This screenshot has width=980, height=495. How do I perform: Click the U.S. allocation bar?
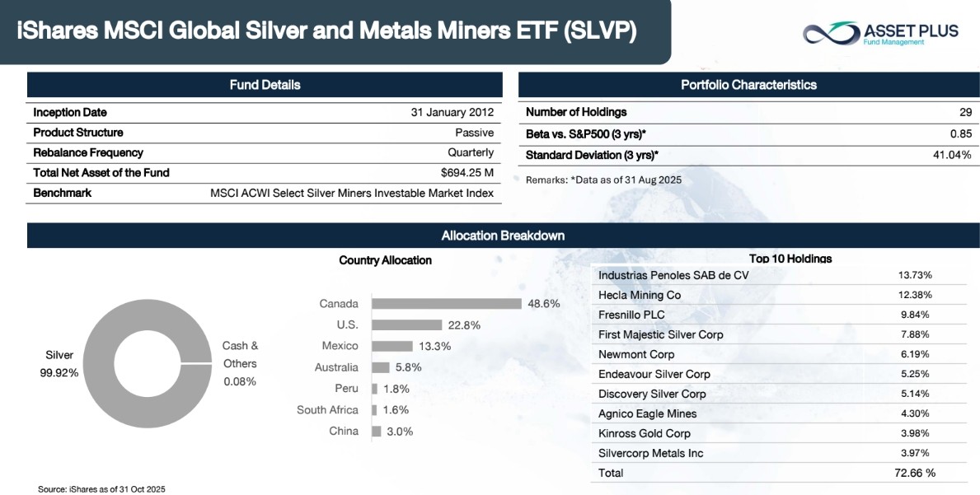tap(406, 325)
